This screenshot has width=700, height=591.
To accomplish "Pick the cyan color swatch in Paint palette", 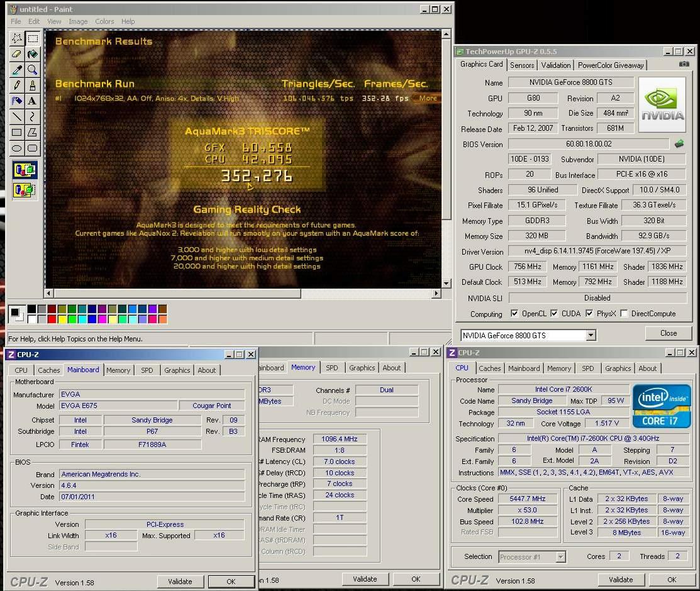I will pyautogui.click(x=82, y=319).
